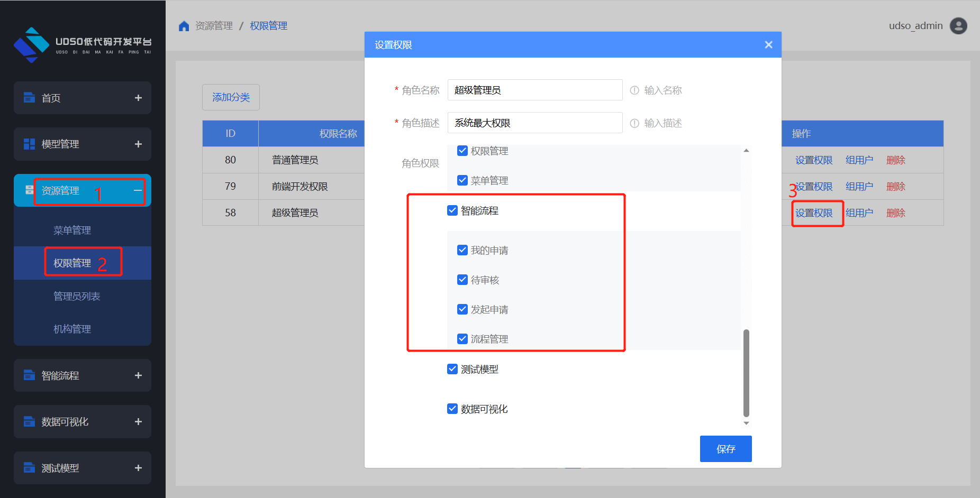This screenshot has width=980, height=498.
Task: Collapse the 资源管理 menu section
Action: (x=138, y=190)
